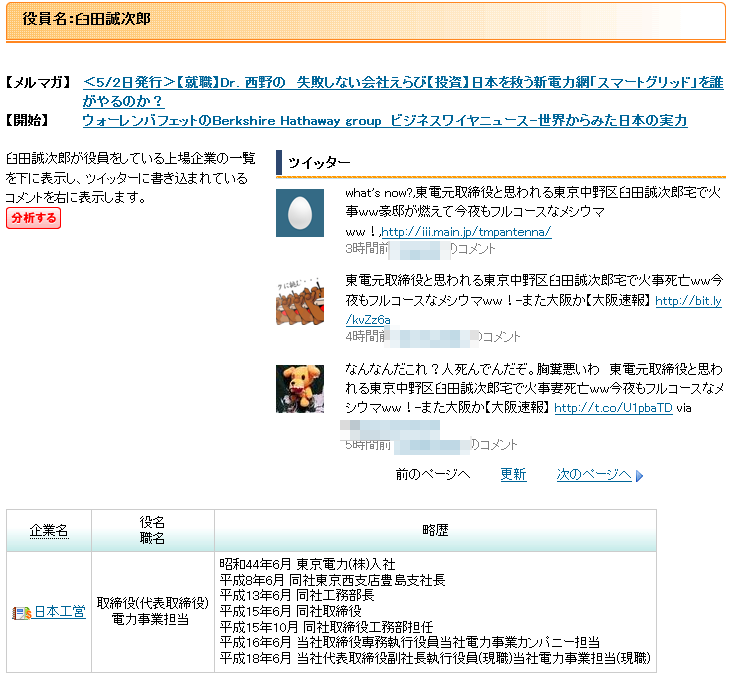
Task: Open the t.co/U1pbaTD link
Action: [613, 408]
